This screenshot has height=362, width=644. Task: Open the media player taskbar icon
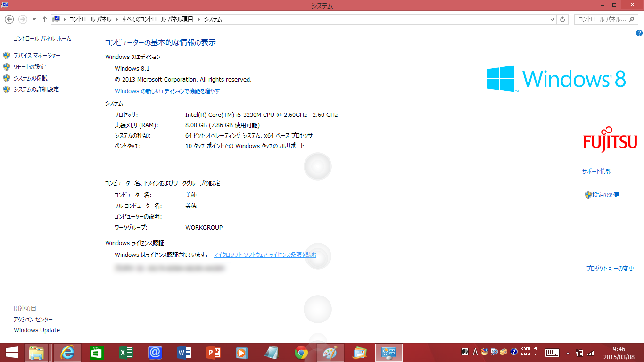point(242,353)
